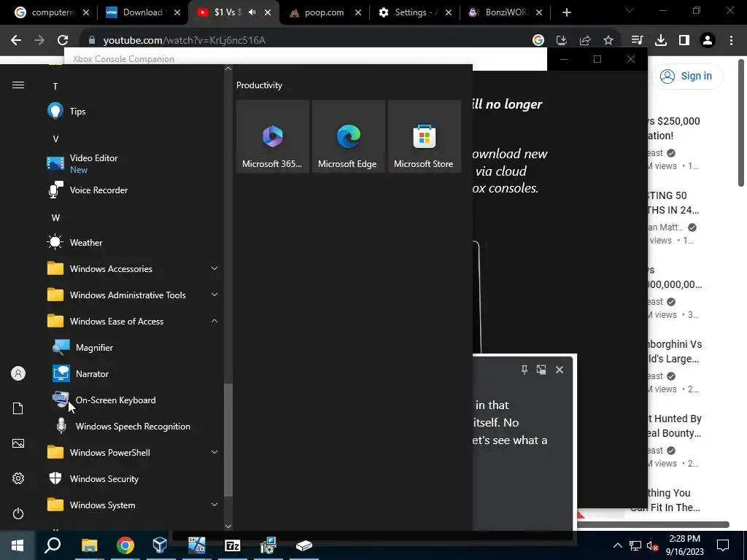Switch to the computer Google tab

(x=52, y=12)
